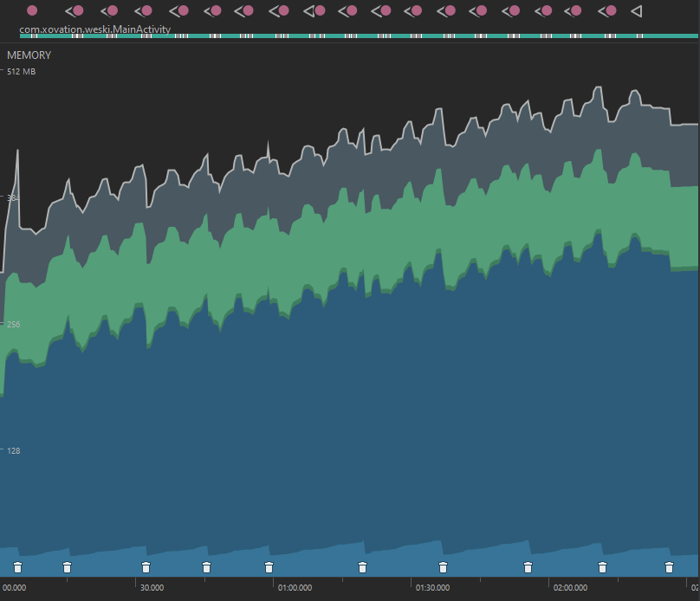Click the first garbage collection trash icon
The image size is (700, 601).
[18, 567]
